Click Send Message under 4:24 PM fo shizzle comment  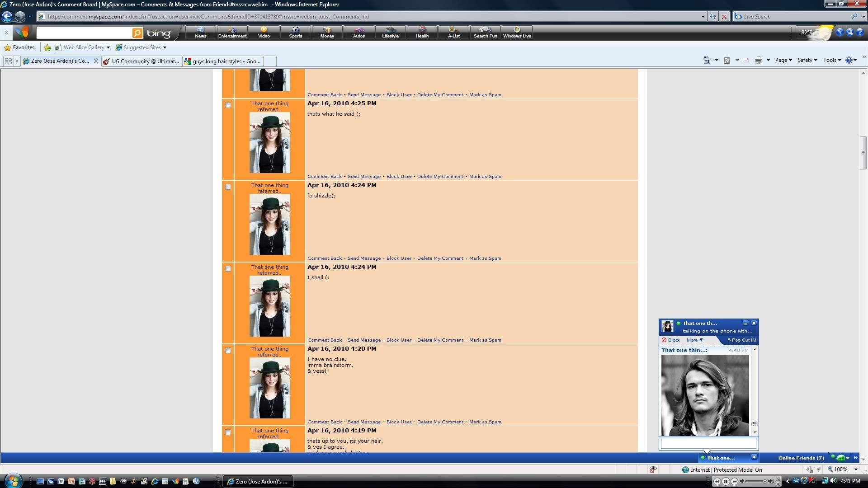[364, 258]
